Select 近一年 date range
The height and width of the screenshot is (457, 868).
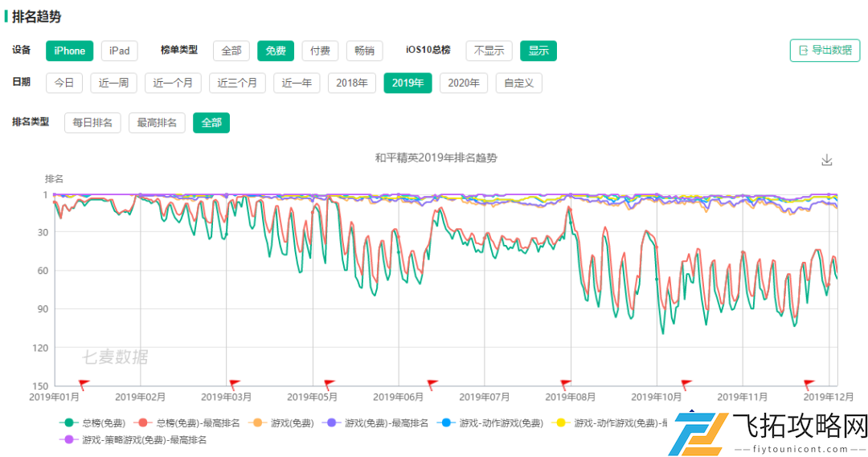coord(297,83)
